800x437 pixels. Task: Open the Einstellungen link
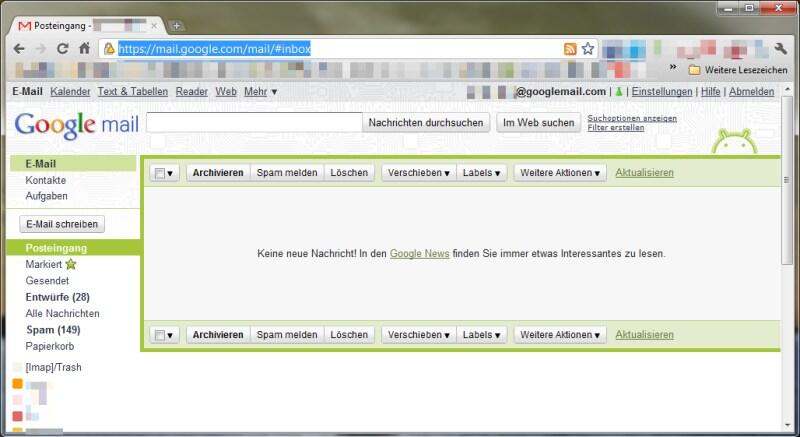pyautogui.click(x=662, y=92)
